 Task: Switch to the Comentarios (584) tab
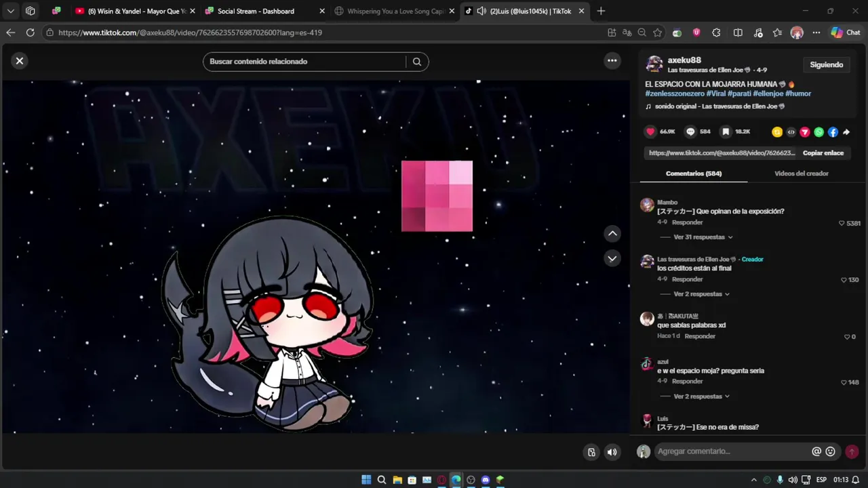tap(693, 174)
